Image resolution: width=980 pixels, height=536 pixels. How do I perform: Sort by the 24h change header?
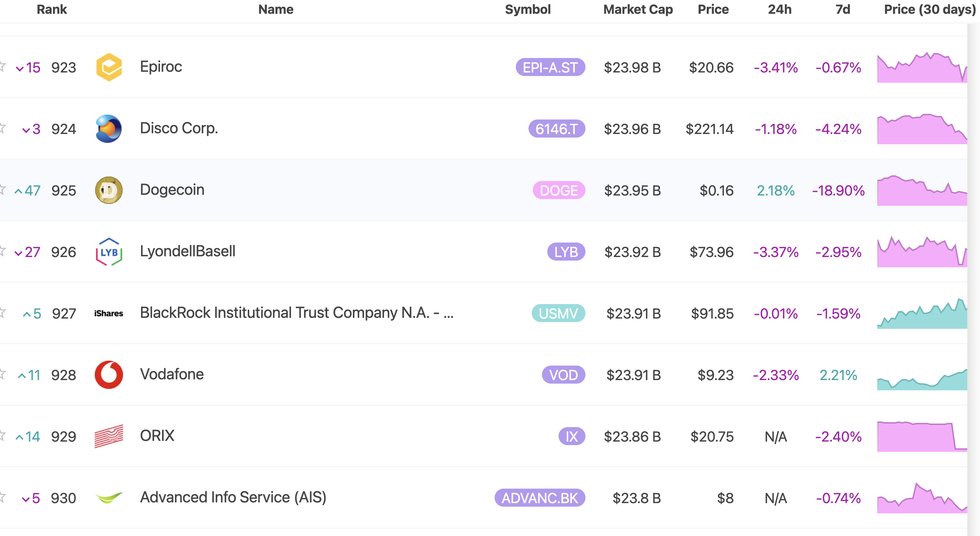[x=780, y=9]
